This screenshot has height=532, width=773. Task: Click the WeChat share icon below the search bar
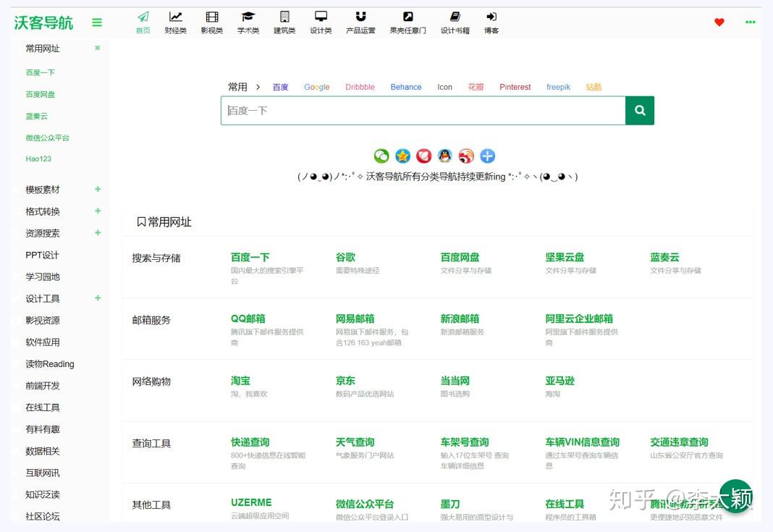[381, 156]
